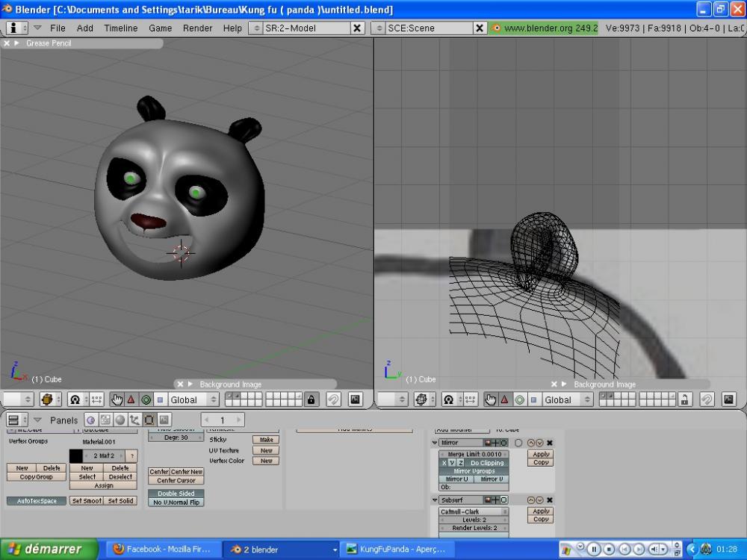Open the Render menu
The width and height of the screenshot is (747, 560).
[x=197, y=28]
